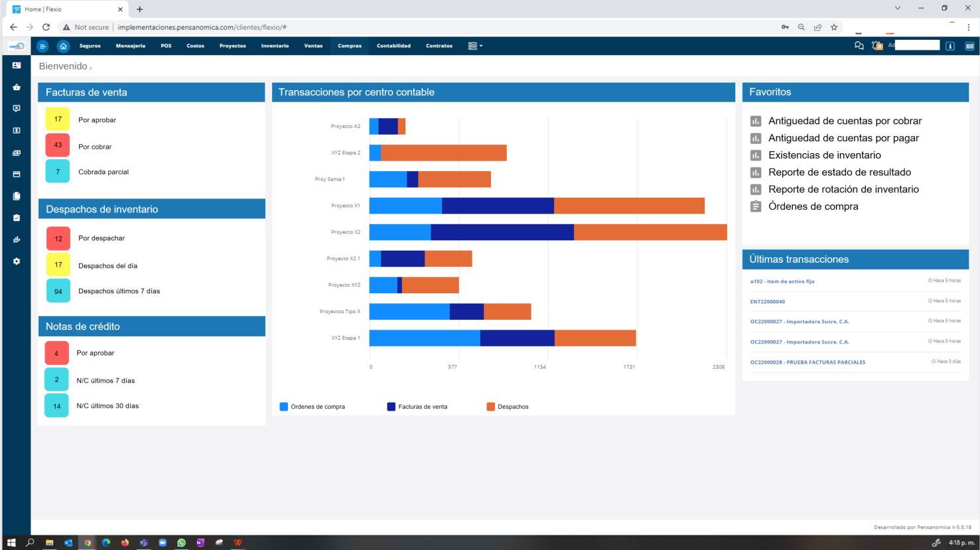This screenshot has width=980, height=550.
Task: Click the credit card icon in the sidebar
Action: pyautogui.click(x=17, y=174)
